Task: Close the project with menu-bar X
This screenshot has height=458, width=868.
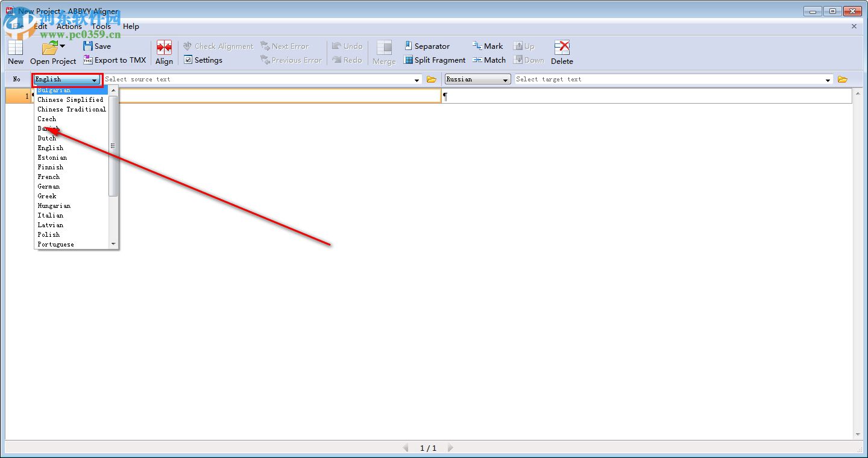Action: pyautogui.click(x=854, y=26)
